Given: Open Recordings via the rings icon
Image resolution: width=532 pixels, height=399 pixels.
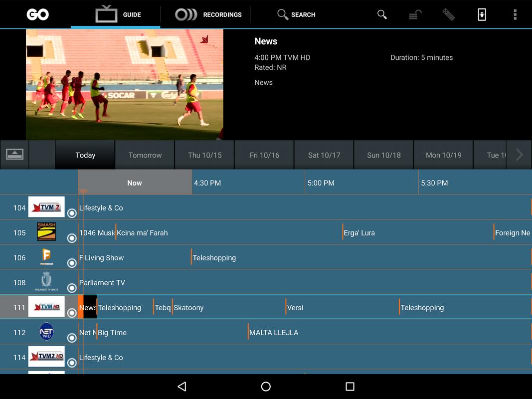Looking at the screenshot, I should coord(184,14).
